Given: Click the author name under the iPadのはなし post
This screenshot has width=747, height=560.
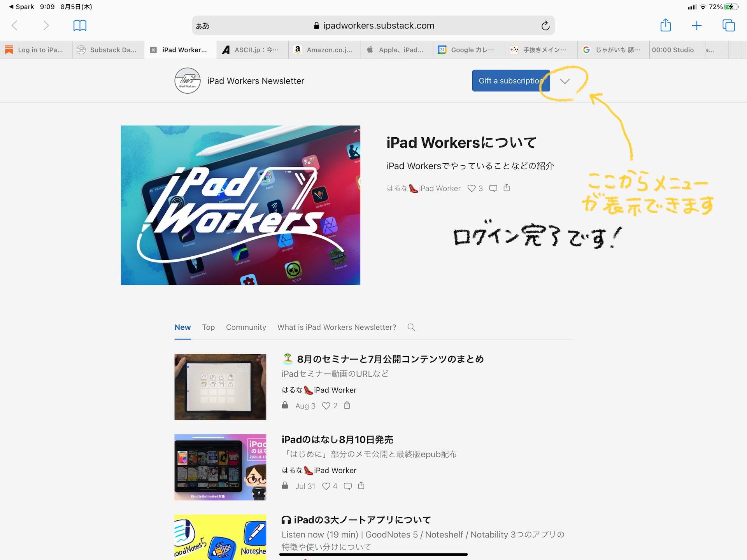Looking at the screenshot, I should [x=319, y=470].
